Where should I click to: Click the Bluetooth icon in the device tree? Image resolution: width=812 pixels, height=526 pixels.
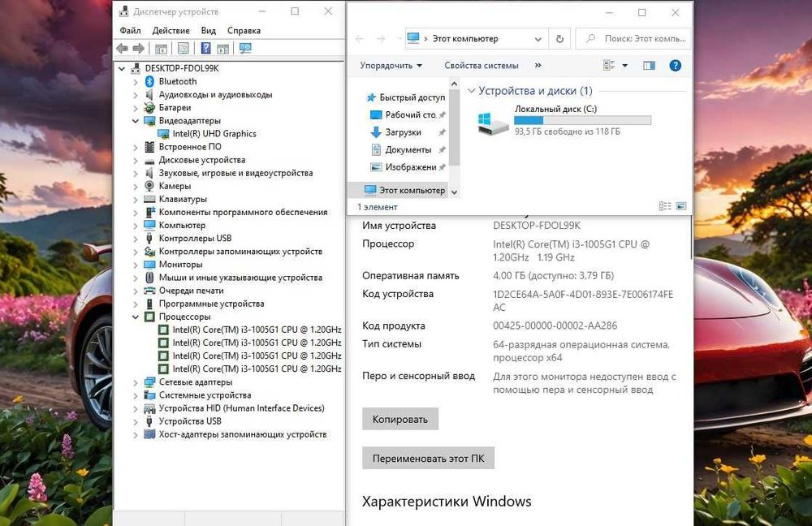(x=149, y=81)
